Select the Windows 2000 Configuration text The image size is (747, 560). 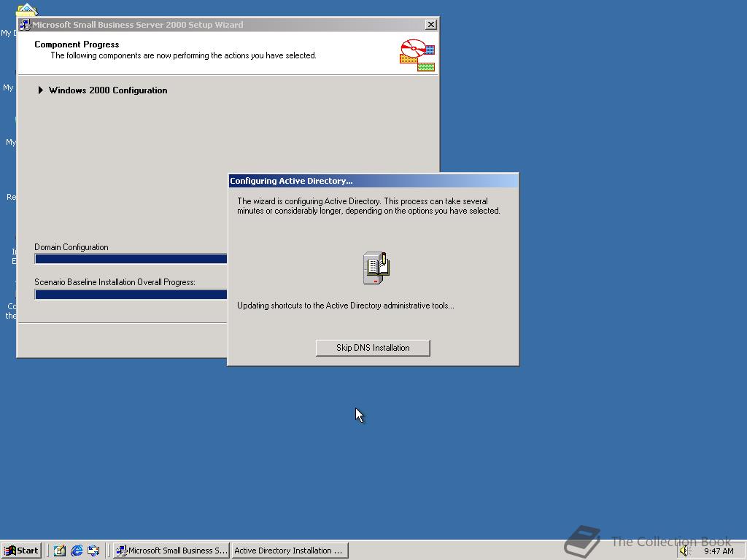coord(108,90)
